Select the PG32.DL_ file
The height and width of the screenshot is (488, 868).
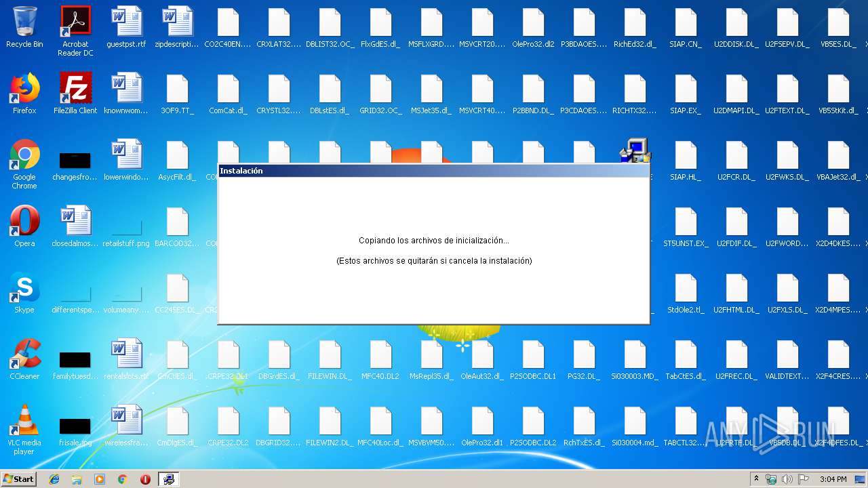(584, 359)
